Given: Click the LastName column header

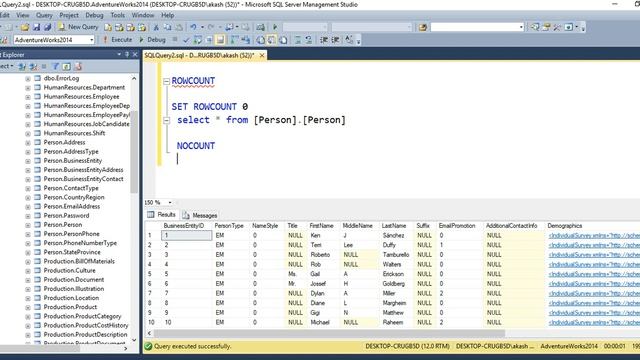Looking at the screenshot, I should pyautogui.click(x=394, y=226).
